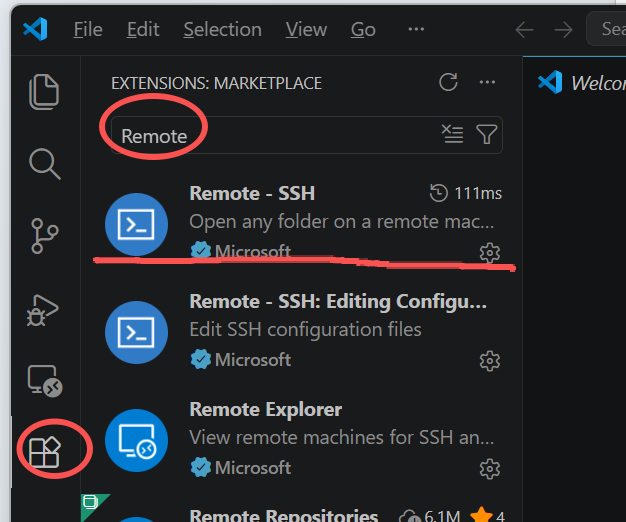Click 'View remote machines for SSH an...' description

coord(342,438)
